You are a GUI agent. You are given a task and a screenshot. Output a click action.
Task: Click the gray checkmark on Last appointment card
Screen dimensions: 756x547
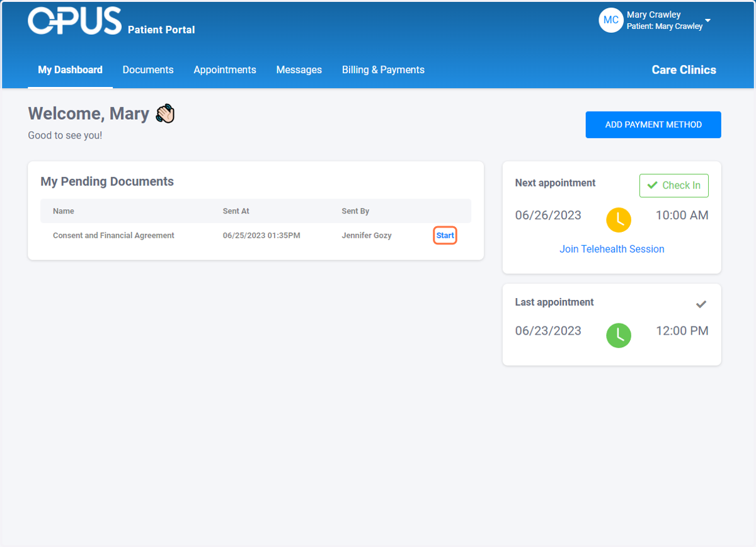701,304
